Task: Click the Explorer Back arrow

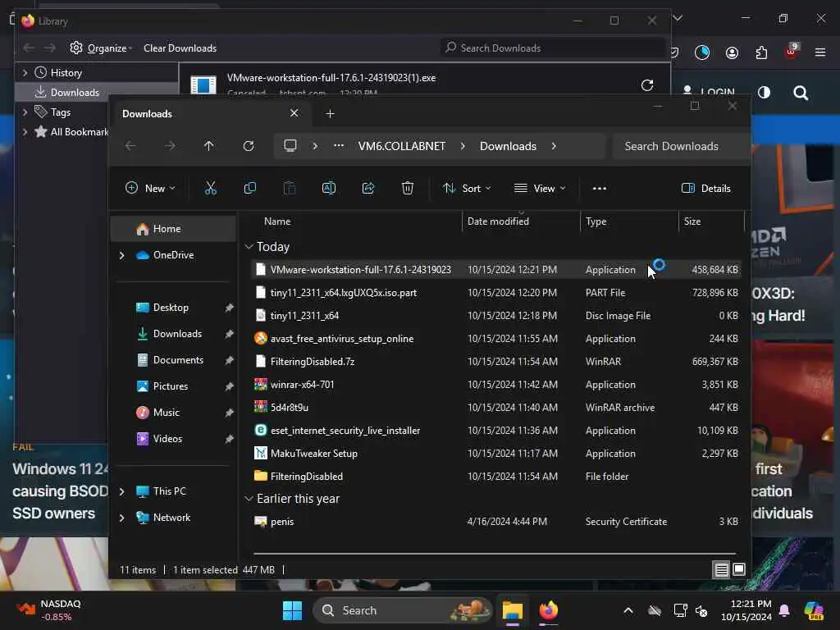Action: point(130,146)
